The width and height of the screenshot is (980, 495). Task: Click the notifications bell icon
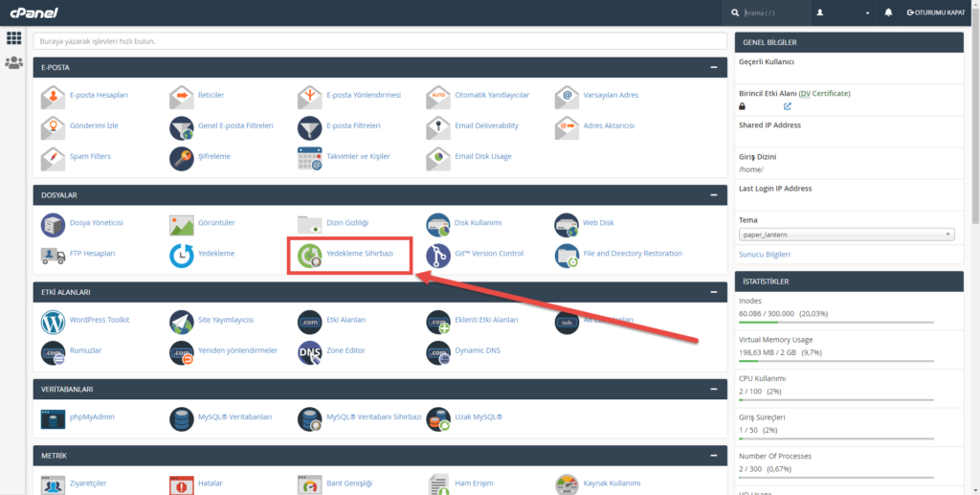click(x=888, y=12)
